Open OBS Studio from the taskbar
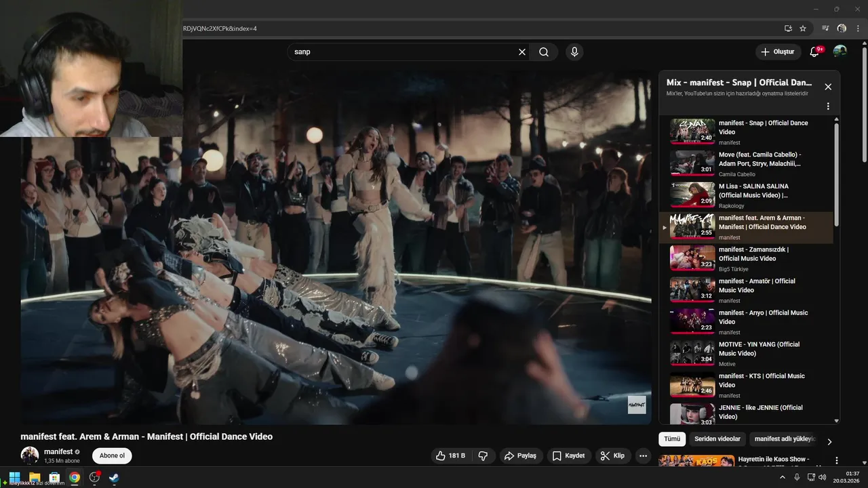The width and height of the screenshot is (868, 488). point(94,478)
